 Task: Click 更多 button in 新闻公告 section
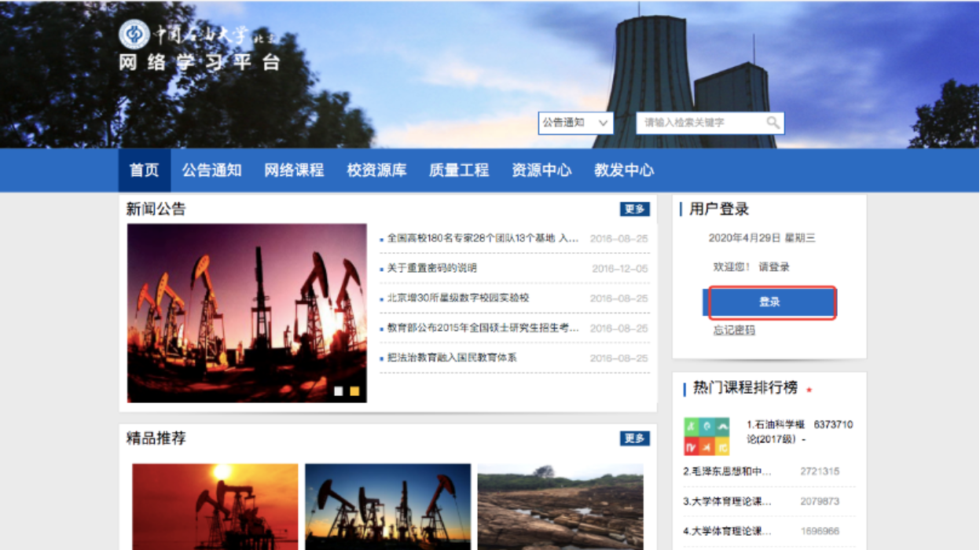coord(634,209)
